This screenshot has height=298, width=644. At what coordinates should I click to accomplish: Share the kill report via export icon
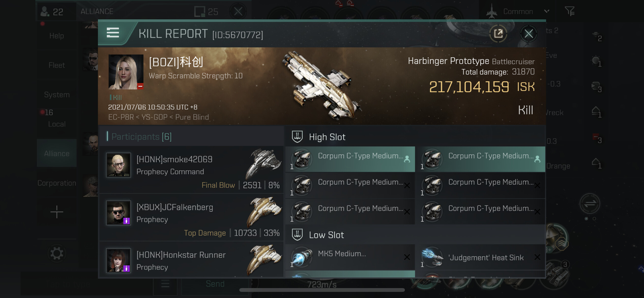tap(498, 34)
